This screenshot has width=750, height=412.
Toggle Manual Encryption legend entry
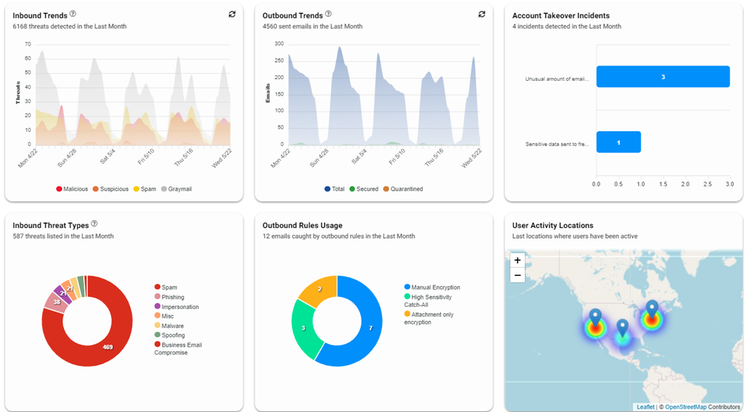[432, 287]
